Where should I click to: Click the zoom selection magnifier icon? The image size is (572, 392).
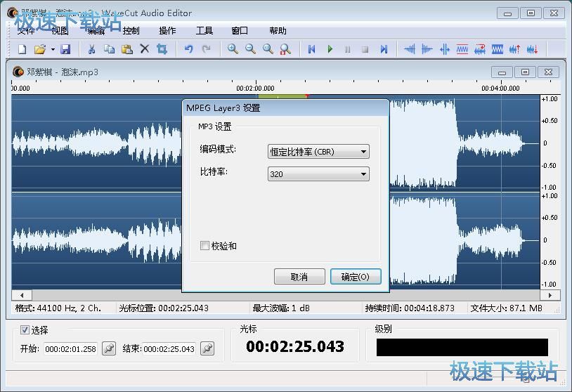285,49
